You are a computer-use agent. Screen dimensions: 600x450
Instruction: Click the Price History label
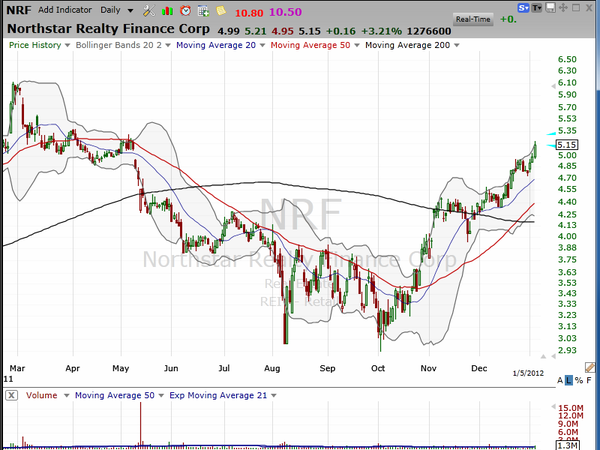pos(35,45)
